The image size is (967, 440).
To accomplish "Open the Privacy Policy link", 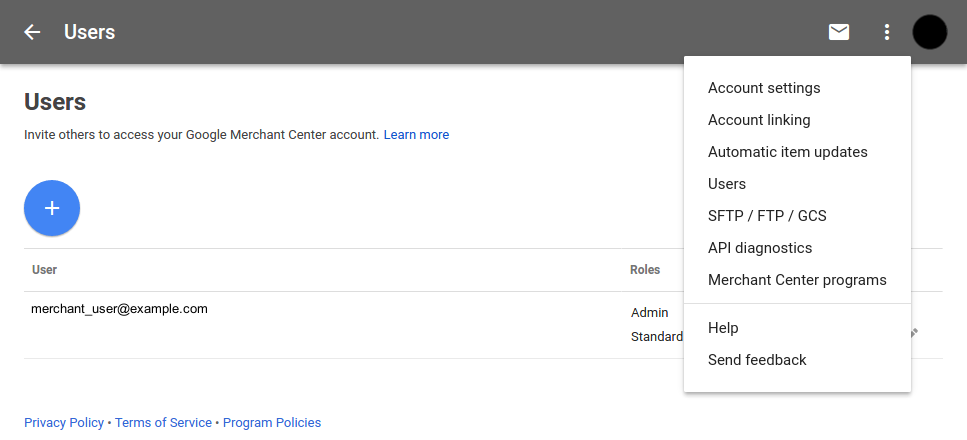I will pyautogui.click(x=64, y=423).
